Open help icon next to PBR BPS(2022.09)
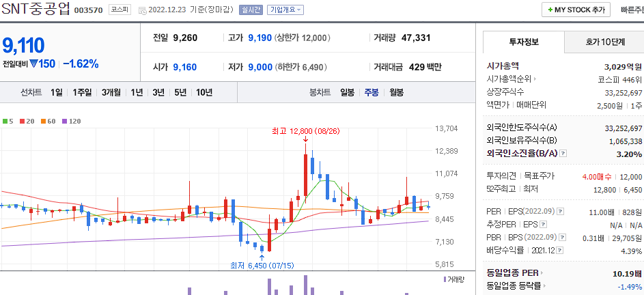 [563, 238]
